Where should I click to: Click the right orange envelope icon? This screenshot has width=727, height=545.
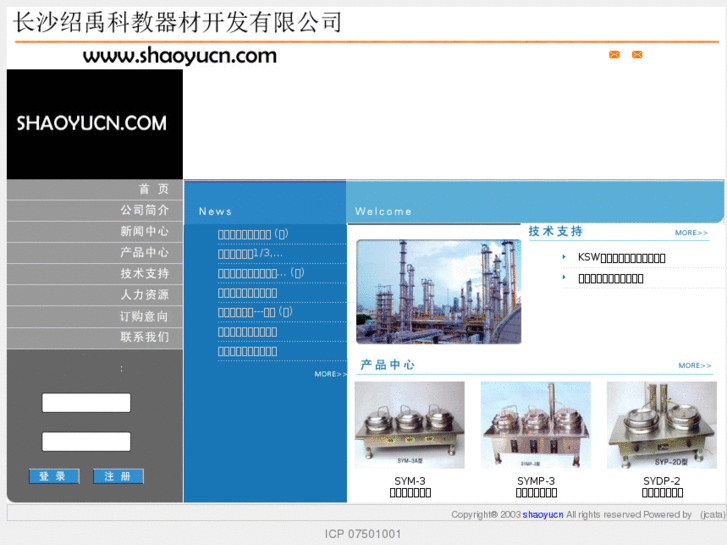(638, 55)
